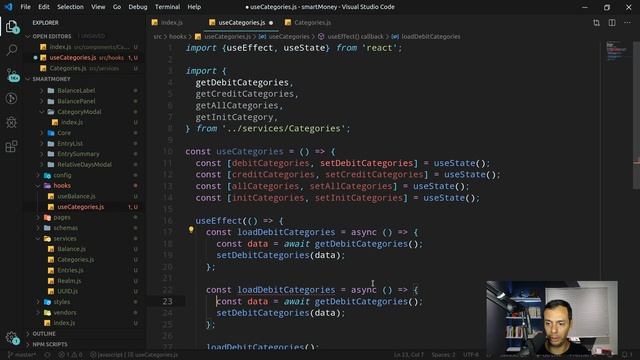Click the Open Changes icon in editor toolbar
The image size is (640, 360).
click(596, 23)
